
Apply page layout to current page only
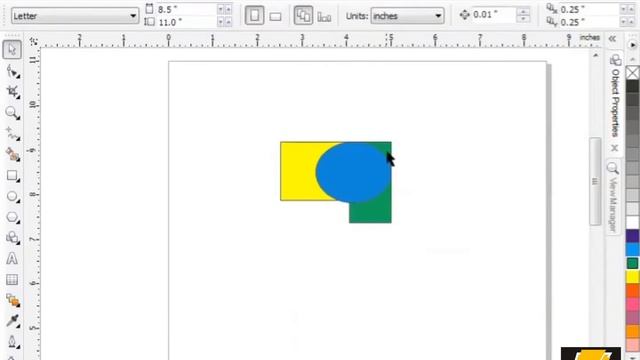pos(324,16)
